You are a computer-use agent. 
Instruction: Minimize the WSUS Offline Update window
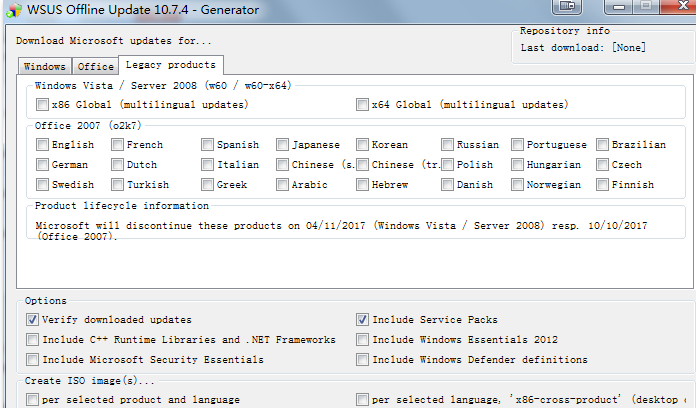pos(619,6)
